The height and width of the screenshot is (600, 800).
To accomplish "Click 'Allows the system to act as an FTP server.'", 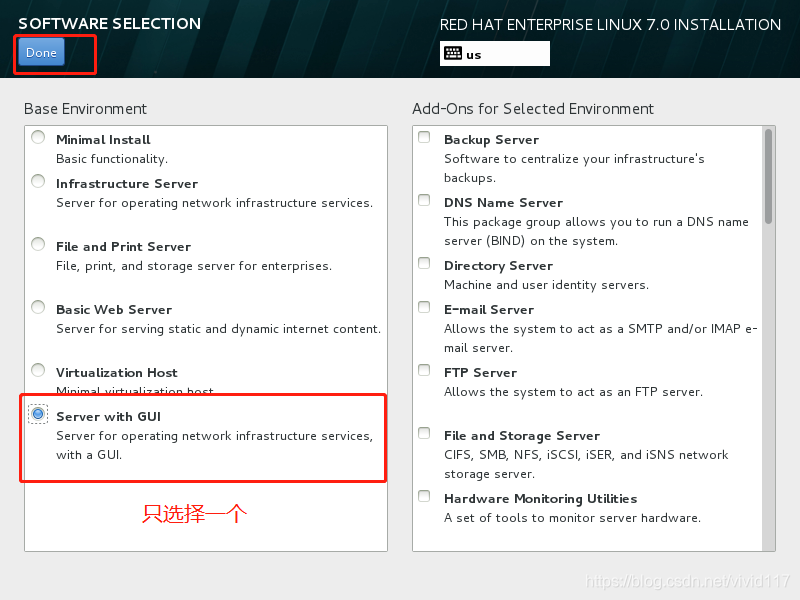I will click(x=573, y=392).
